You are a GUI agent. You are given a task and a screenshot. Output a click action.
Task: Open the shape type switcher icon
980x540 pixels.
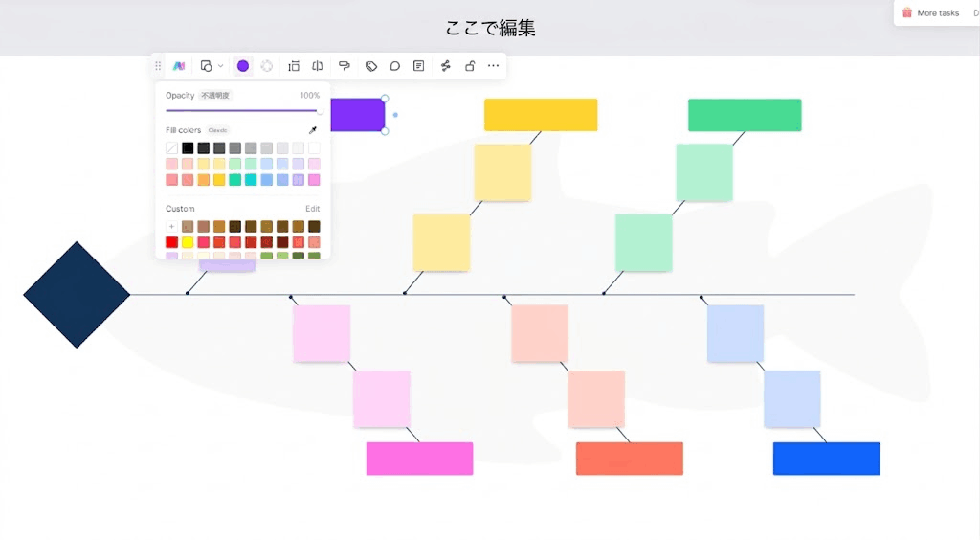(206, 66)
